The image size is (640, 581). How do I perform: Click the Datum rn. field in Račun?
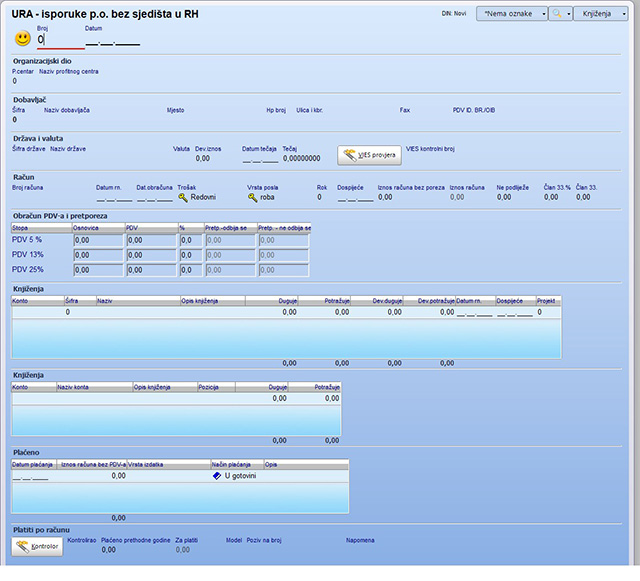tap(114, 198)
